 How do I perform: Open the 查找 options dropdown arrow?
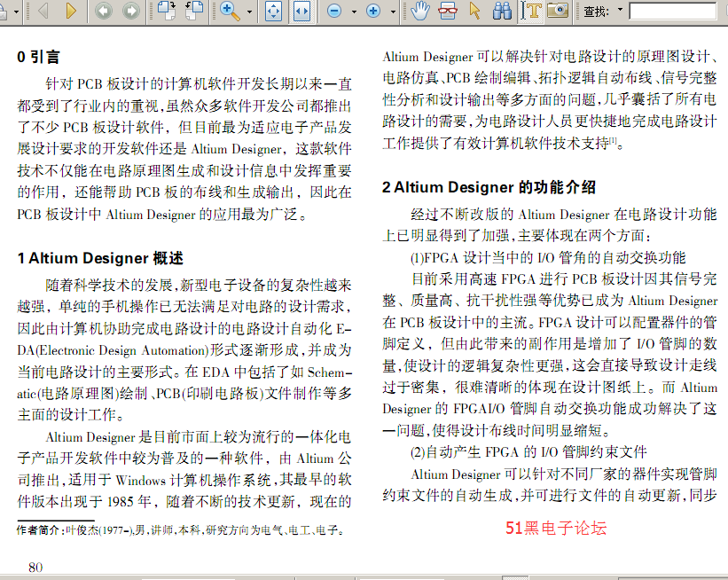click(620, 10)
